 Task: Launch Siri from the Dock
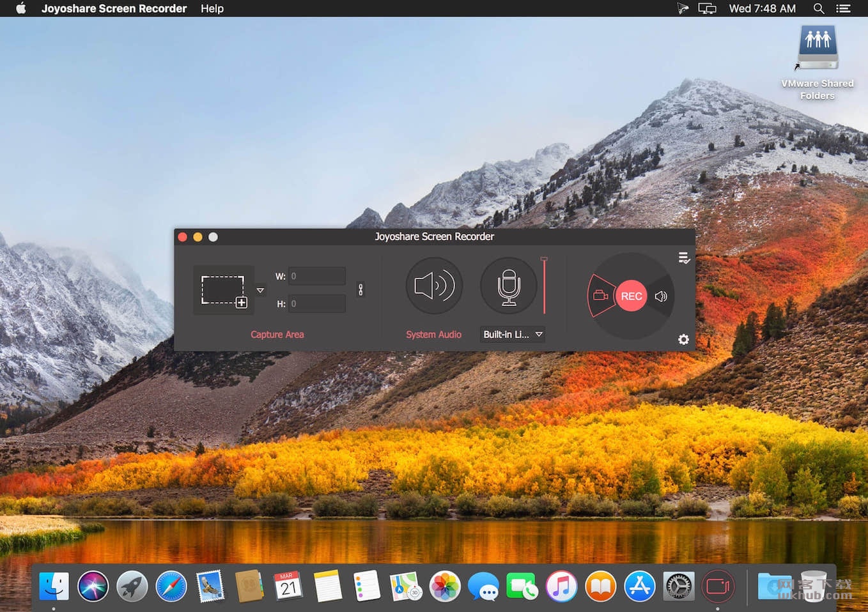pyautogui.click(x=93, y=586)
